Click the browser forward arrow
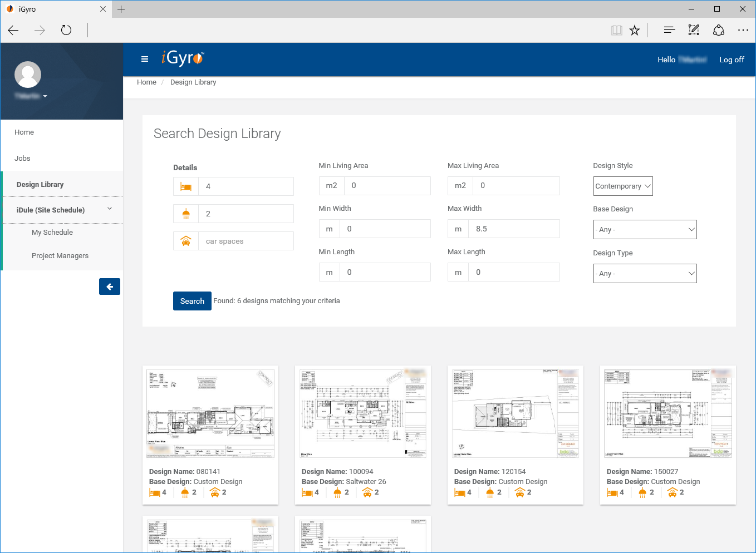The height and width of the screenshot is (553, 756). click(40, 30)
